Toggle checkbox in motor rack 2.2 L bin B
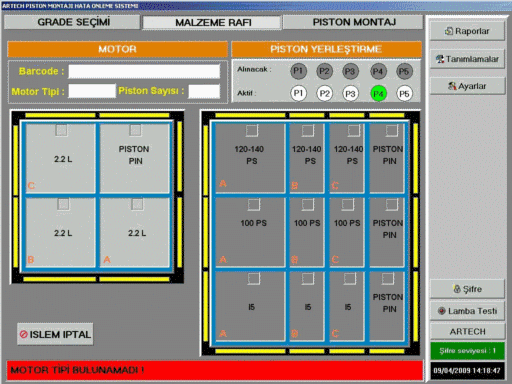Image resolution: width=512 pixels, height=384 pixels. [63, 204]
